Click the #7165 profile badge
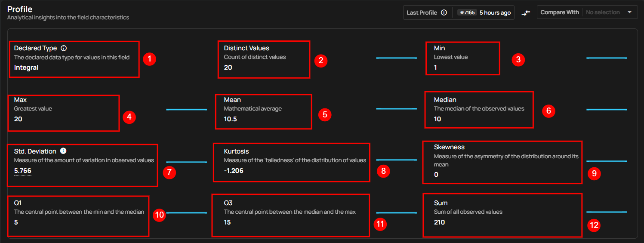644x243 pixels. [x=467, y=13]
